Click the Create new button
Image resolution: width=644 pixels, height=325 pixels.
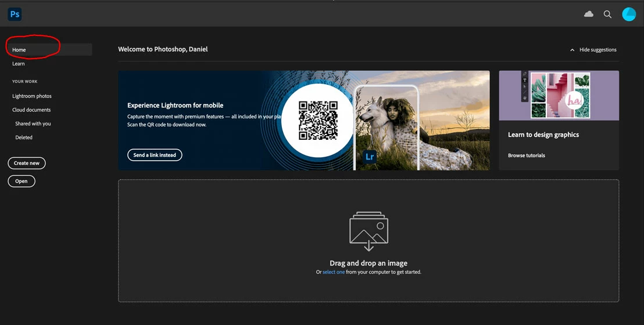pos(27,163)
